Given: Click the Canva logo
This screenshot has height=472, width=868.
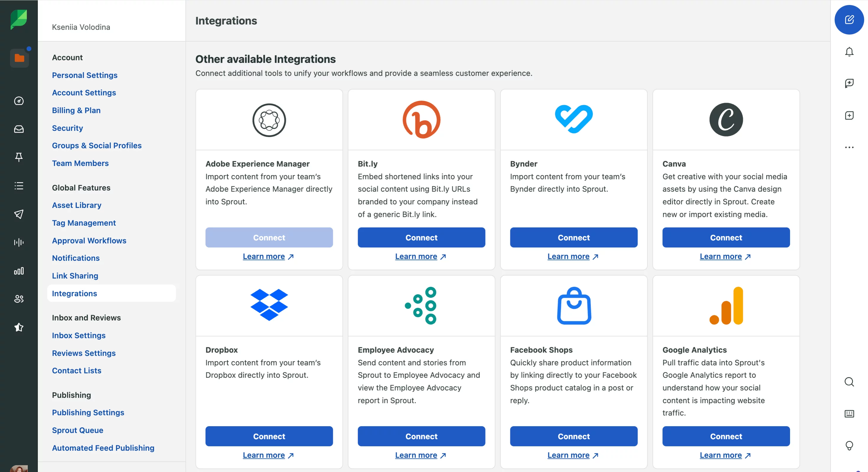Looking at the screenshot, I should tap(726, 120).
